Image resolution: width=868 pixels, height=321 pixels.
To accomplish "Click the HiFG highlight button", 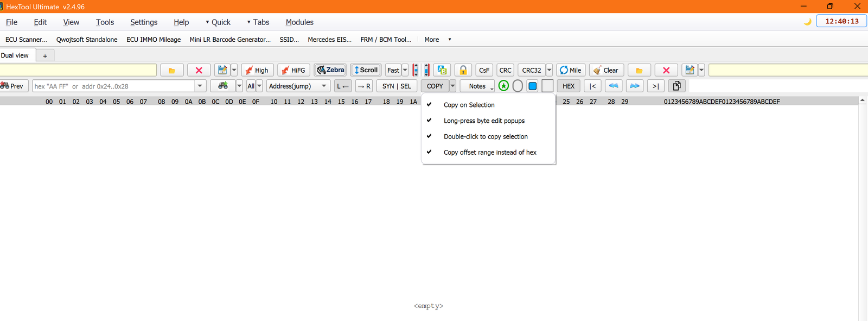I will click(293, 70).
